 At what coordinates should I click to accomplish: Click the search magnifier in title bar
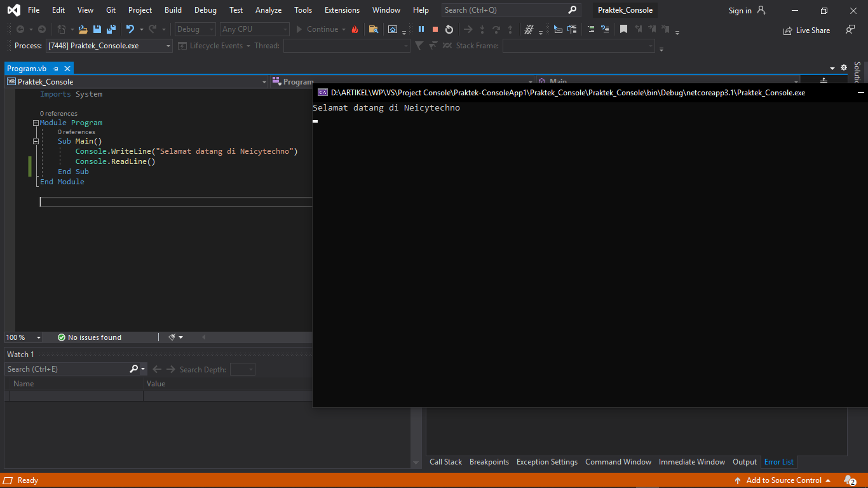(x=572, y=10)
